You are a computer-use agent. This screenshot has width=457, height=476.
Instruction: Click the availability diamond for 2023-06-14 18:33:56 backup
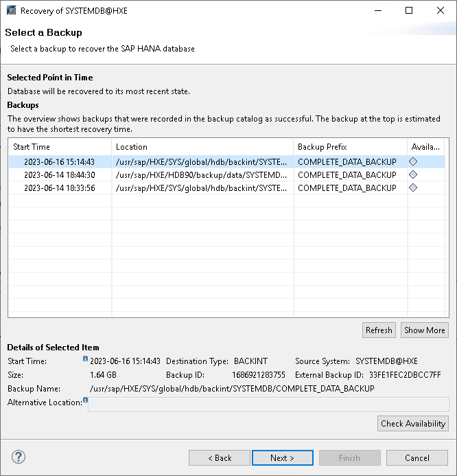point(413,188)
